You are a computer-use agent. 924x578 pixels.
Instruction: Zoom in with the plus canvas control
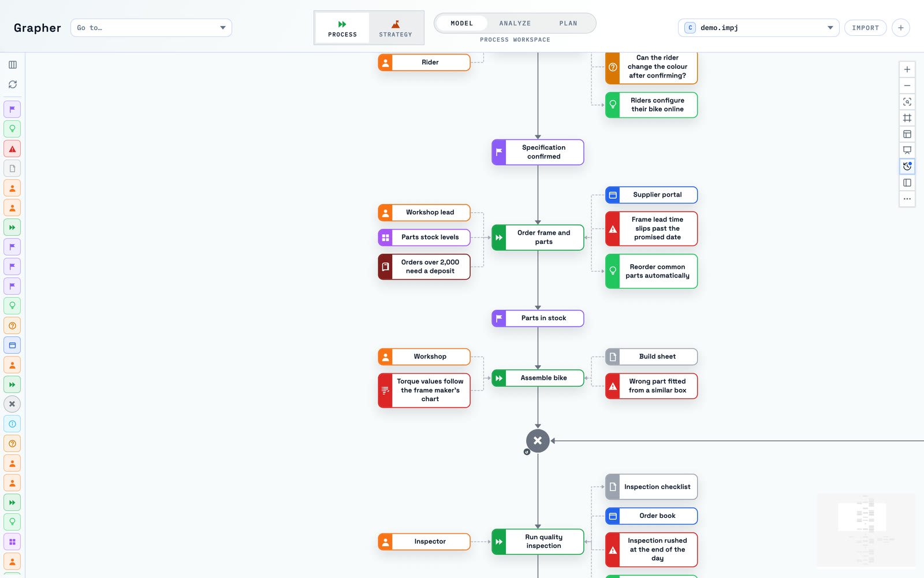pos(907,69)
